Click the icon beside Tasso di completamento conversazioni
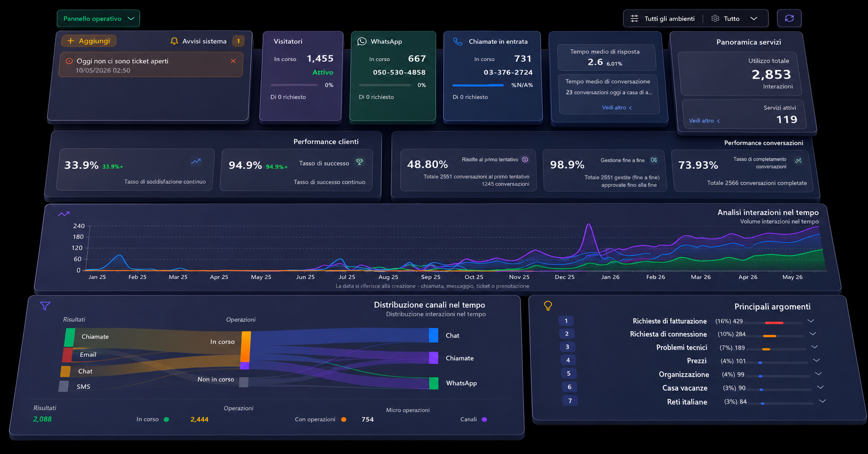 coord(798,161)
